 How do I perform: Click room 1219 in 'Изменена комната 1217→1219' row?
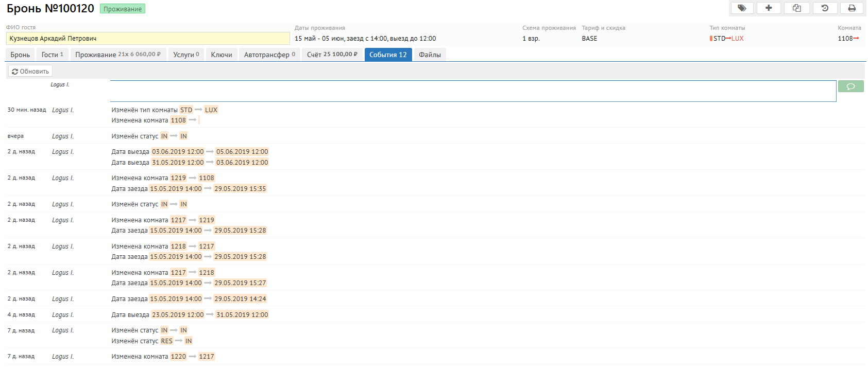(x=207, y=220)
